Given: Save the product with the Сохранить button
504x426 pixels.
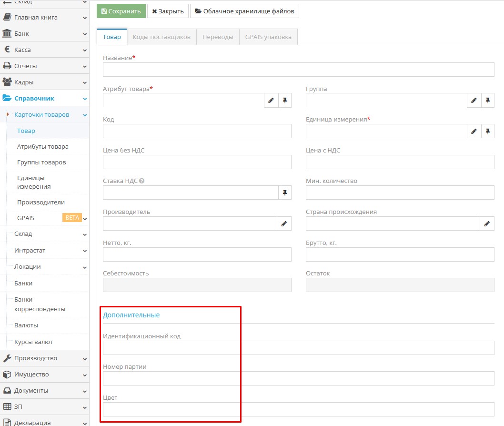Looking at the screenshot, I should tap(121, 11).
